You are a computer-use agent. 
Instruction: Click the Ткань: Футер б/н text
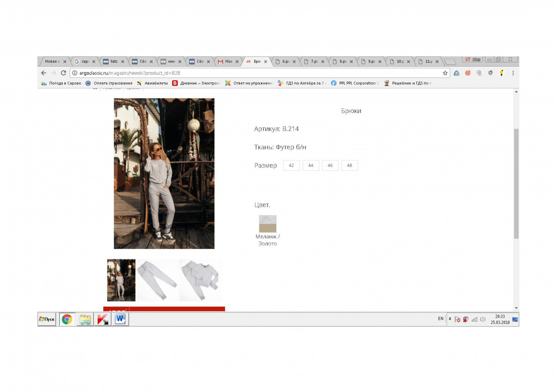(280, 147)
